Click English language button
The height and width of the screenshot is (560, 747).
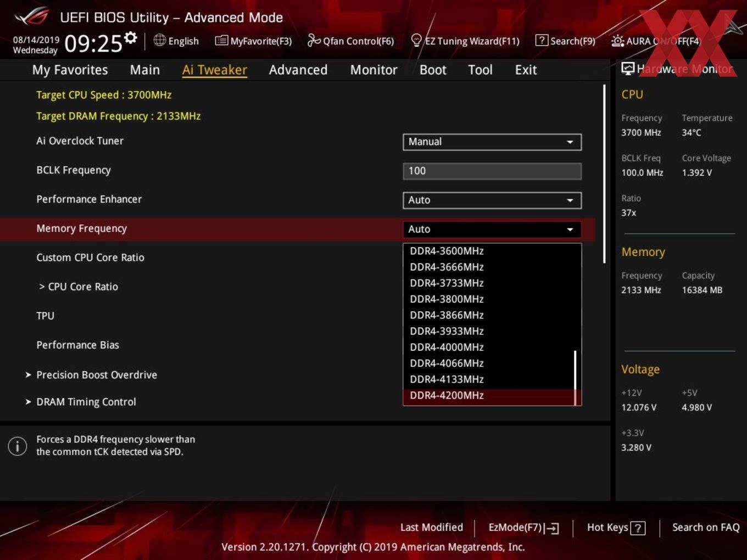pos(176,41)
